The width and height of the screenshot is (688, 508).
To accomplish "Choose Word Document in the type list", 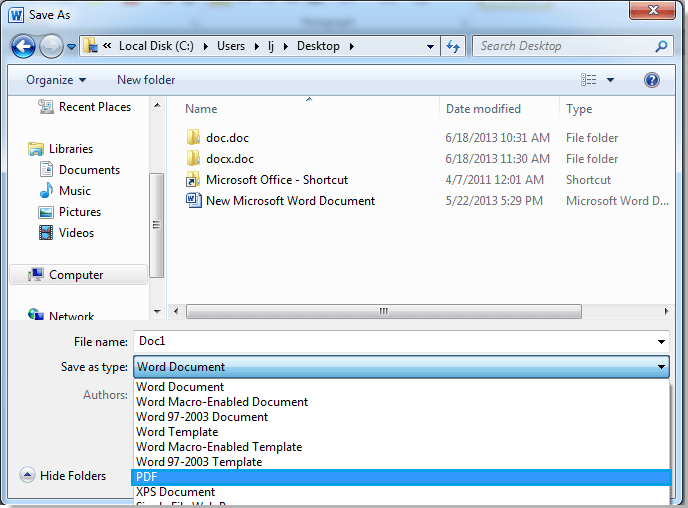I will [401, 387].
